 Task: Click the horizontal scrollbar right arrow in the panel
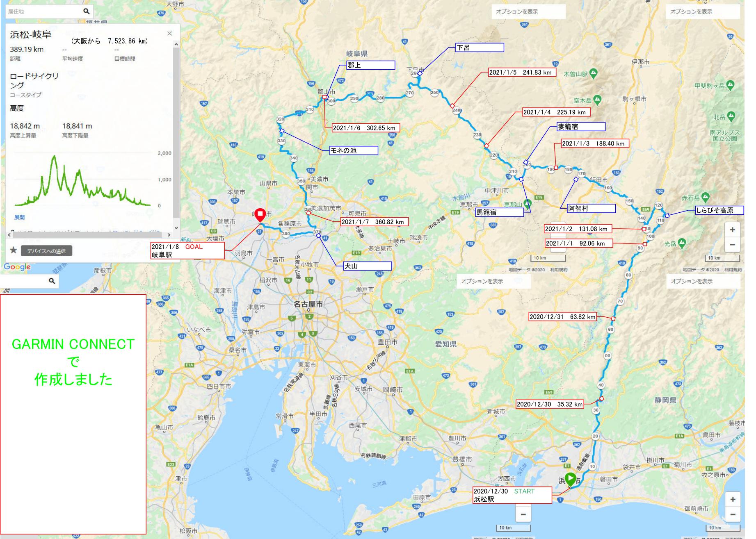(x=169, y=235)
